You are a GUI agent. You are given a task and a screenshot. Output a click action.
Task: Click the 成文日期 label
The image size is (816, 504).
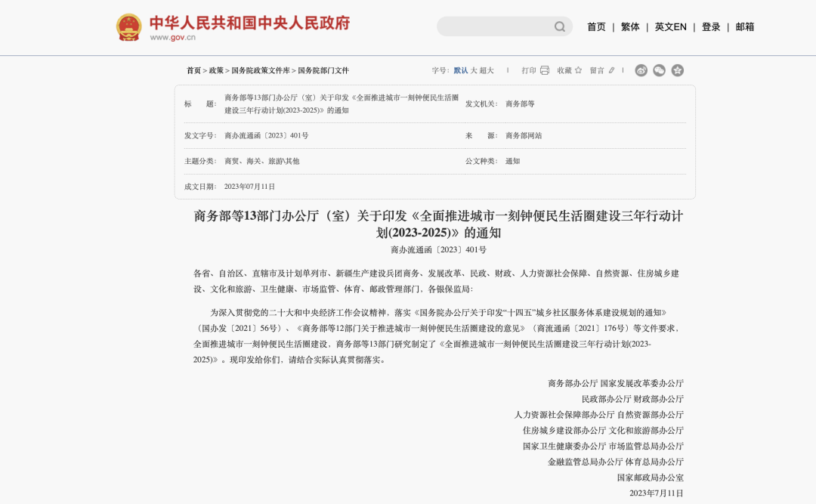pos(200,187)
